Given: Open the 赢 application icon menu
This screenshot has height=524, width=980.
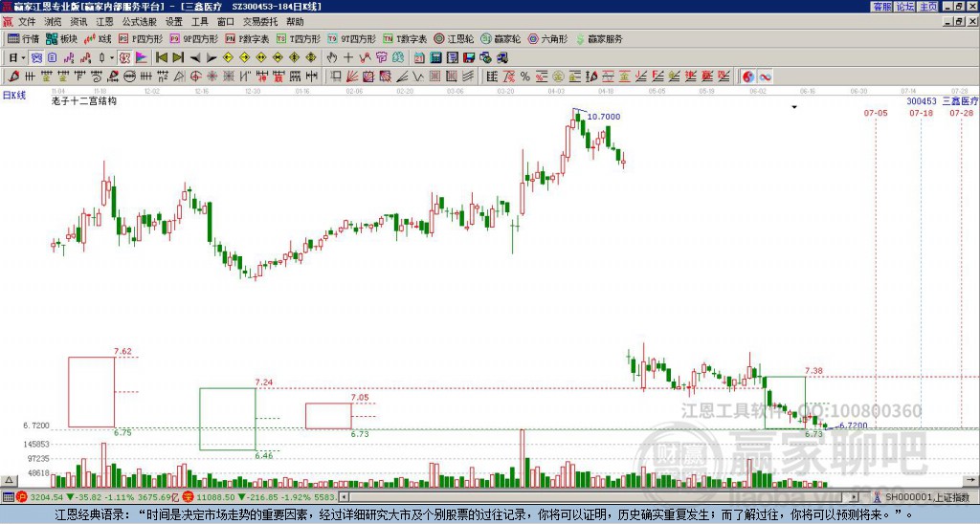Looking at the screenshot, I should [8, 22].
